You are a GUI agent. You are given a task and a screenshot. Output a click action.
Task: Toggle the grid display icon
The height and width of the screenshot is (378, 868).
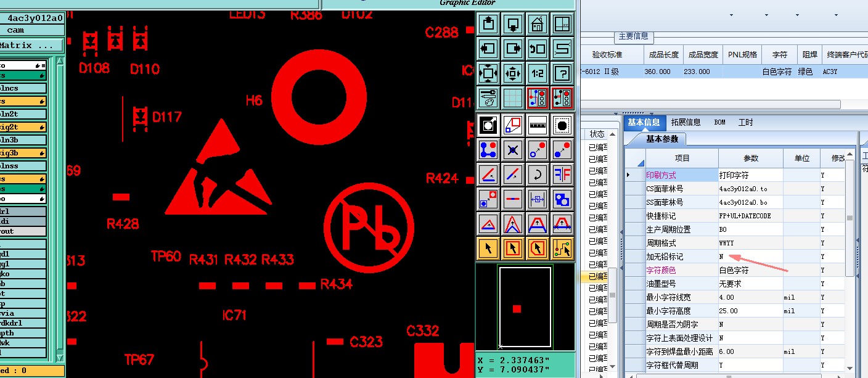tap(513, 98)
